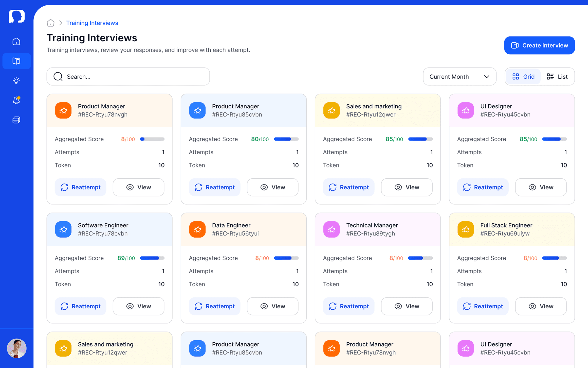View the UI Designer interview
Viewport: 588px width, 368px height.
tap(541, 187)
